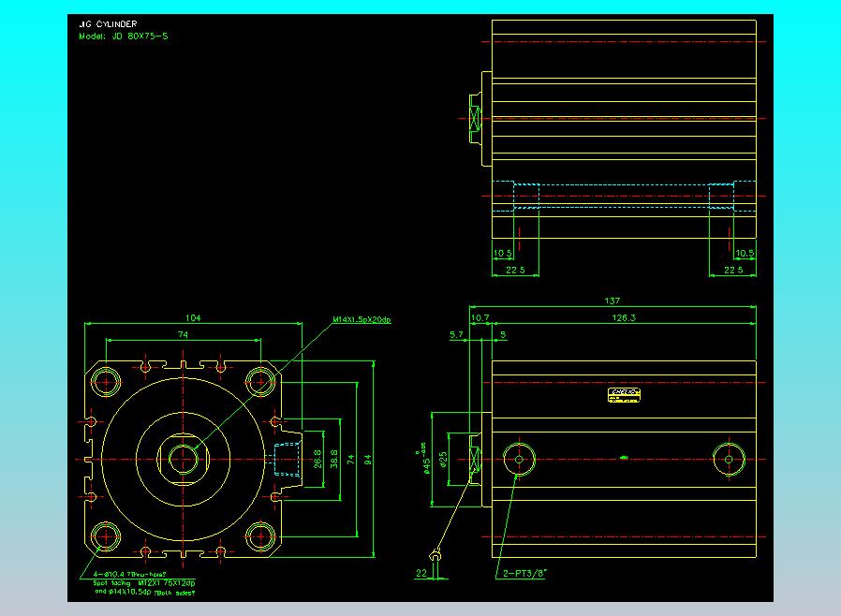Image resolution: width=841 pixels, height=616 pixels.
Task: Click the JIG CYLINDER title text
Action: pyautogui.click(x=110, y=25)
